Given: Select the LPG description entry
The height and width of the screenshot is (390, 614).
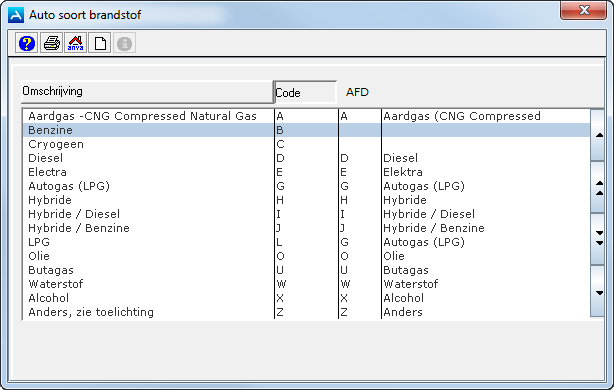Looking at the screenshot, I should (39, 242).
